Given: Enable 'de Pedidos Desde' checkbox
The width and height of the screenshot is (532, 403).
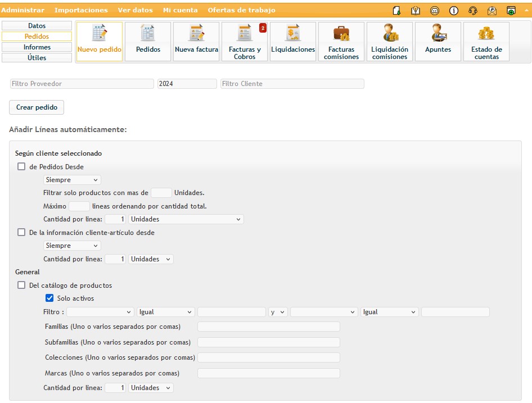Looking at the screenshot, I should tap(21, 166).
